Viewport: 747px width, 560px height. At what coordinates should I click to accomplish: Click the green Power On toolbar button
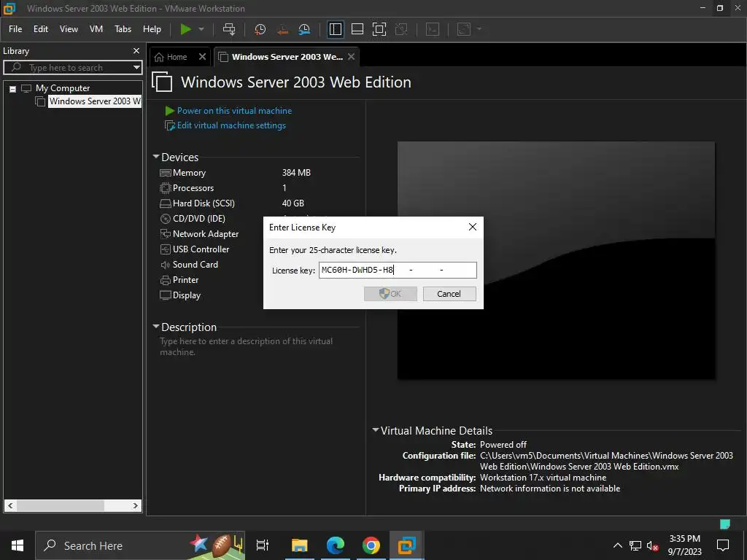point(185,29)
